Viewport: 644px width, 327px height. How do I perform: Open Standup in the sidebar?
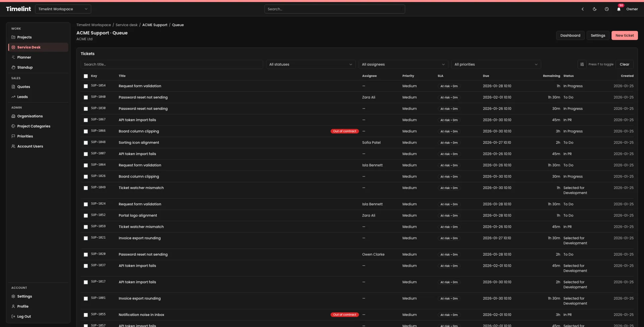pos(25,67)
